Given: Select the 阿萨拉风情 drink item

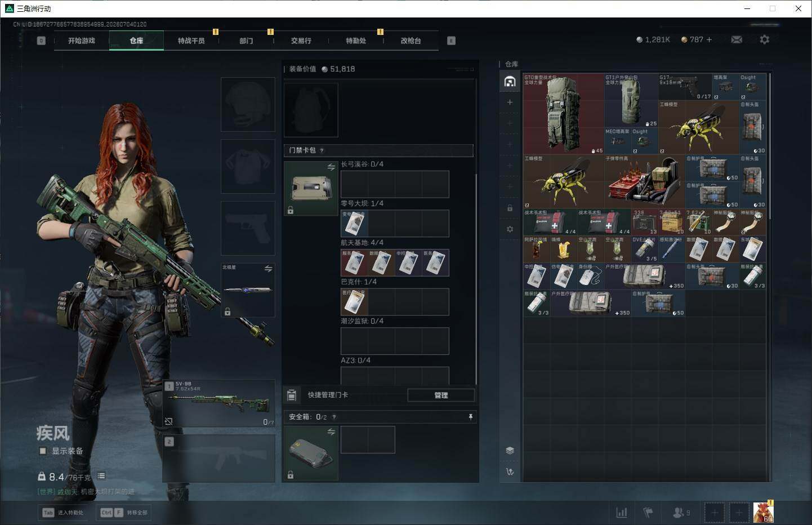Looking at the screenshot, I should [537, 249].
